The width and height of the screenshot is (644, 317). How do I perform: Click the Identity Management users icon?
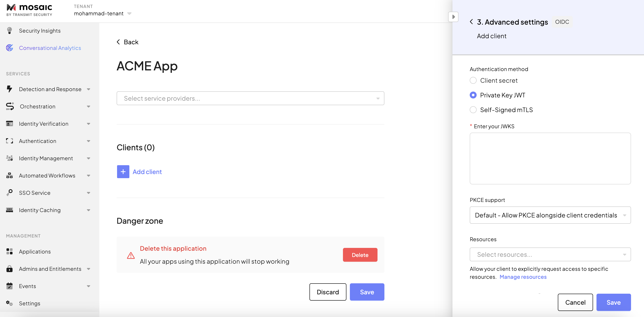pyautogui.click(x=10, y=158)
